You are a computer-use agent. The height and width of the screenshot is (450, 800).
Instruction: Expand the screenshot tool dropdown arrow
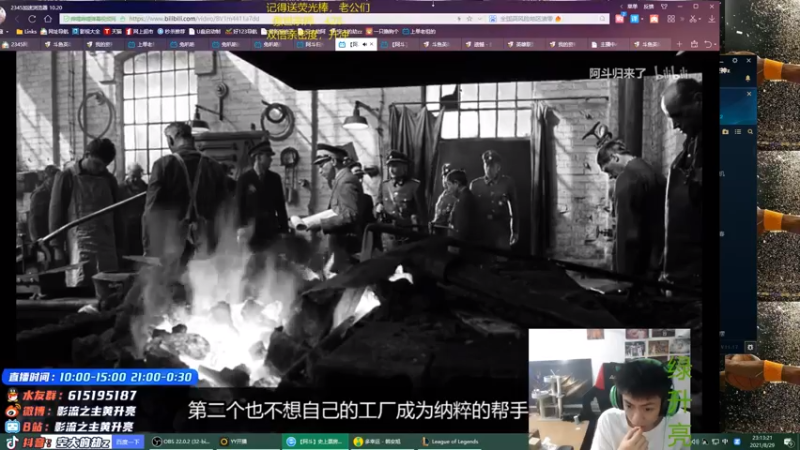699,19
